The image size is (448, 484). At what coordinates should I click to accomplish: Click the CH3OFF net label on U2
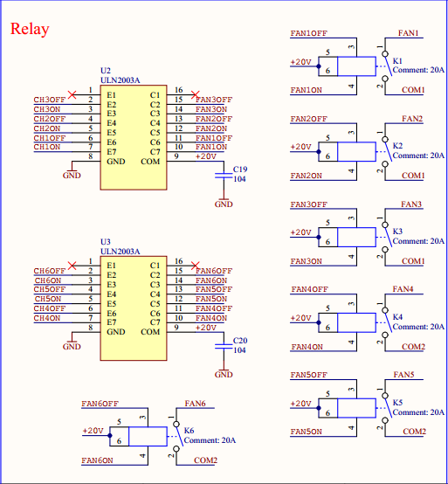(x=50, y=100)
